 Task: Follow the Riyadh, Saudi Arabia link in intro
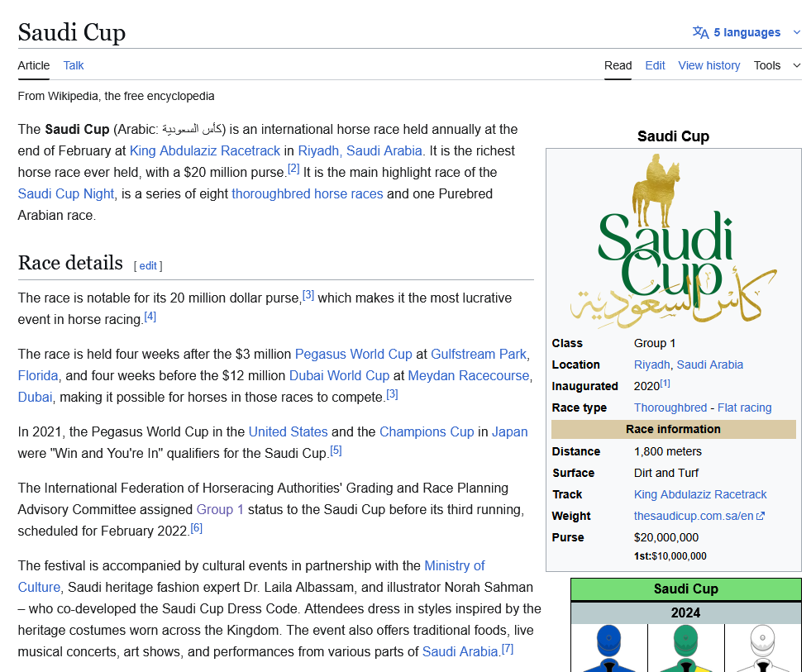pyautogui.click(x=360, y=151)
